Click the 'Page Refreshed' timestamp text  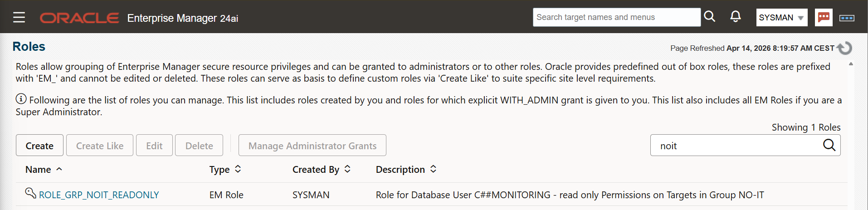pyautogui.click(x=752, y=48)
